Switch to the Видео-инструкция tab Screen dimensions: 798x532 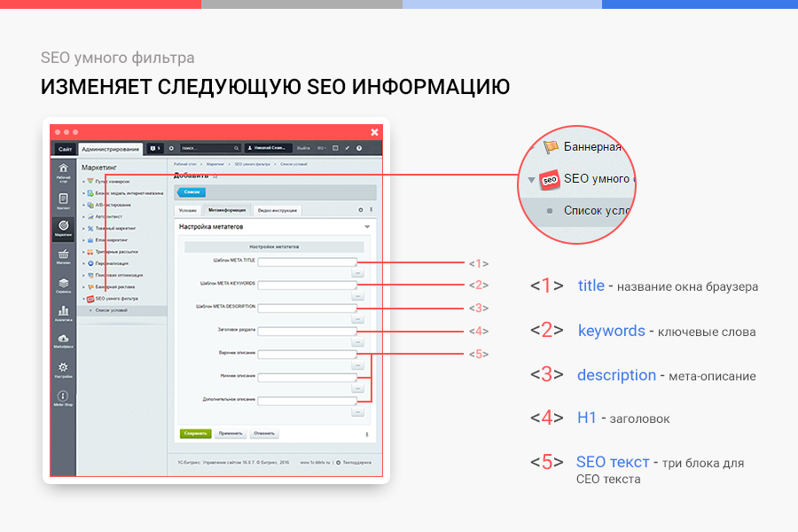coord(278,210)
